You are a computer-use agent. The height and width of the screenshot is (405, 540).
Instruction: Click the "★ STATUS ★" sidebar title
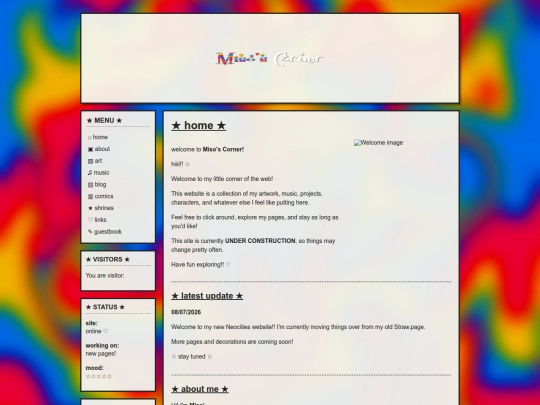click(x=105, y=307)
